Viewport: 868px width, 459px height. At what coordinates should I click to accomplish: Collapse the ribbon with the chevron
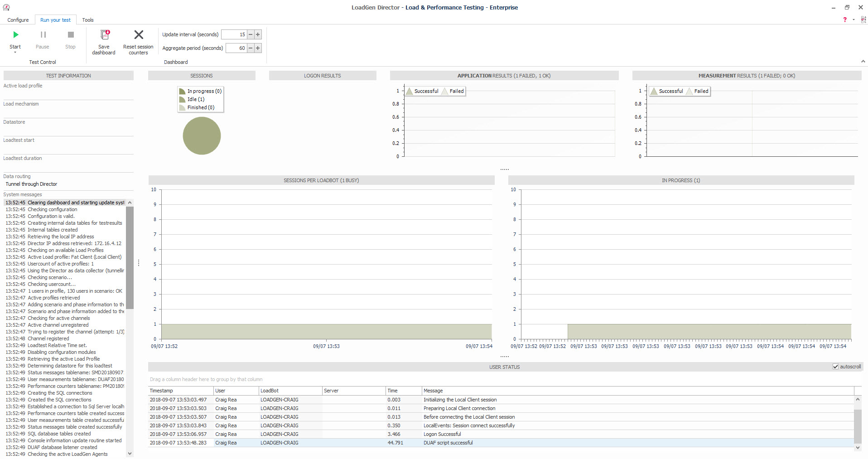pyautogui.click(x=863, y=62)
